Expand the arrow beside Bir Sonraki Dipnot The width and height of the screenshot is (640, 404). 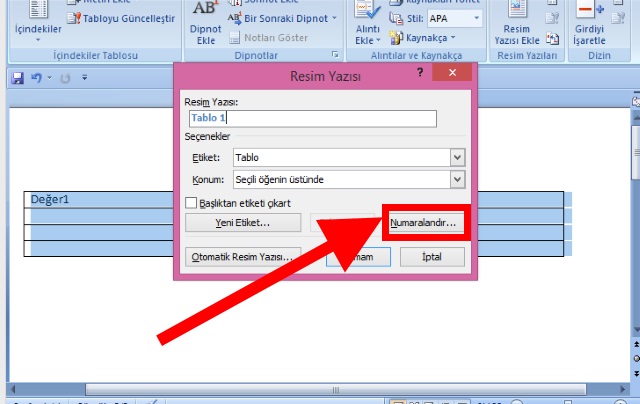[x=334, y=18]
